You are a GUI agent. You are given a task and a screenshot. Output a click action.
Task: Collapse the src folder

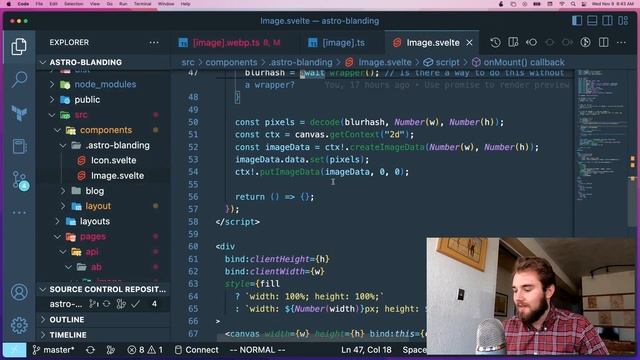point(81,115)
